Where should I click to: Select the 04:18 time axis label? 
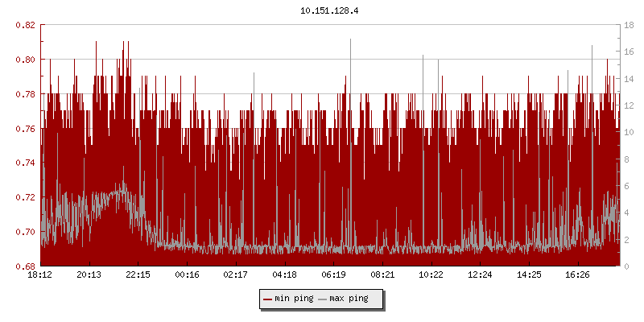point(285,275)
